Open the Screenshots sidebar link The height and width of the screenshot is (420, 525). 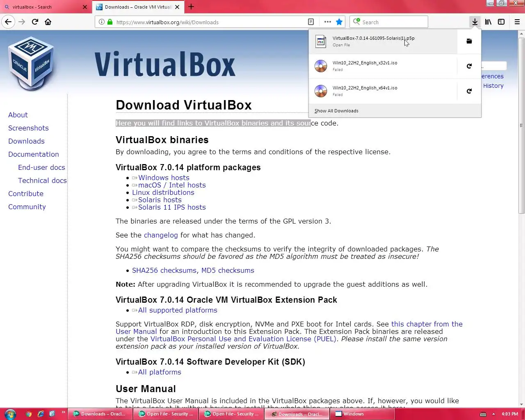28,128
